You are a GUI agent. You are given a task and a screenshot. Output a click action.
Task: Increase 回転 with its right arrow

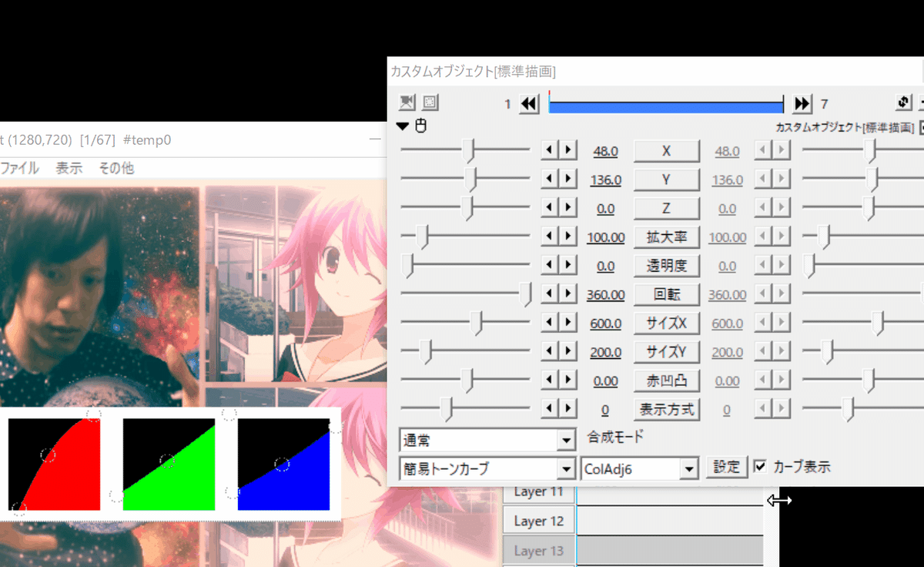pos(568,294)
